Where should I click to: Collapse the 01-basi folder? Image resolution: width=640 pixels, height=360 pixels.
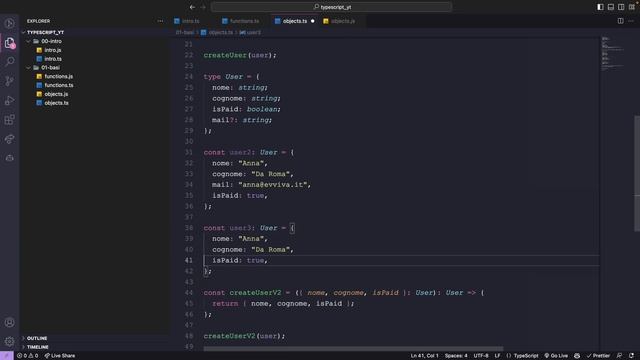(50, 67)
